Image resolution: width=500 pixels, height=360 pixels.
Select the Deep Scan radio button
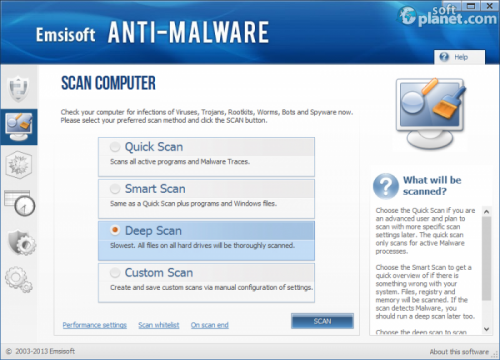(x=115, y=230)
